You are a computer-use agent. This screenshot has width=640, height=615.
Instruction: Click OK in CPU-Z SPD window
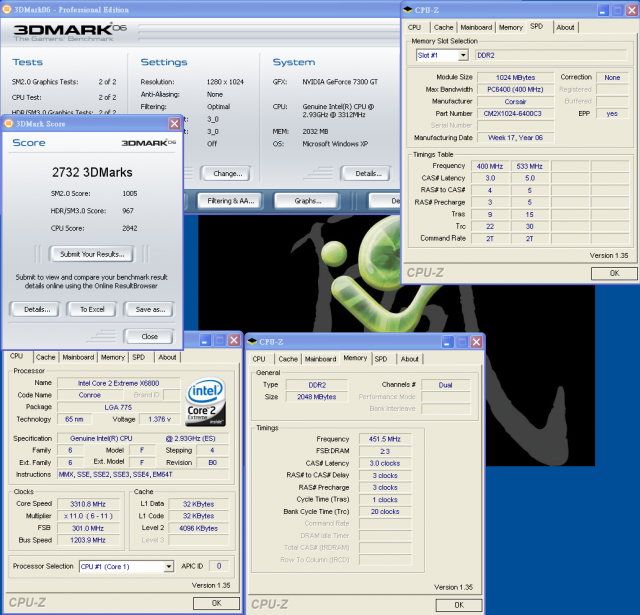tap(614, 273)
